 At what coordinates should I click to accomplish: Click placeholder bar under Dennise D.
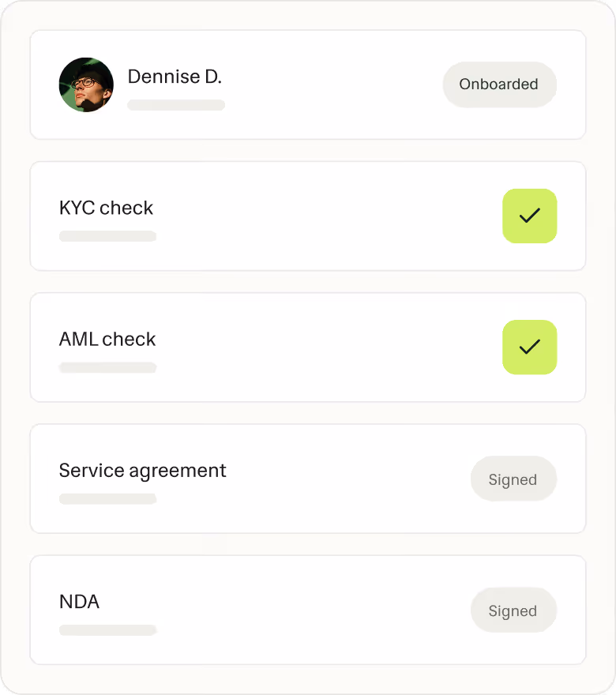pyautogui.click(x=176, y=105)
